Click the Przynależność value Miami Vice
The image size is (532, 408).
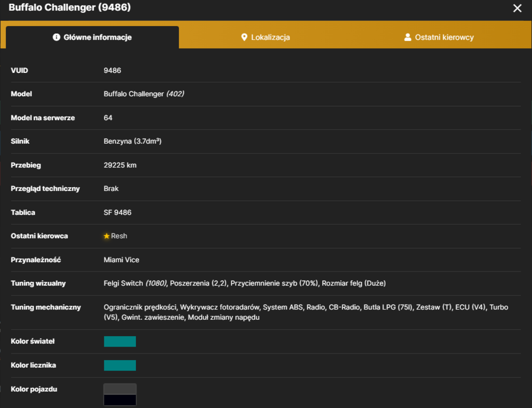point(122,259)
